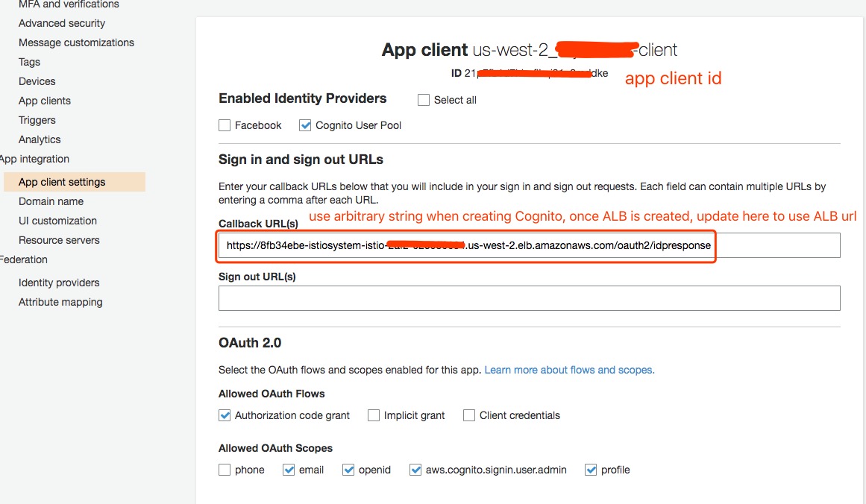Click the Sign in and sign out URLs heading
This screenshot has height=504, width=866.
(x=301, y=160)
